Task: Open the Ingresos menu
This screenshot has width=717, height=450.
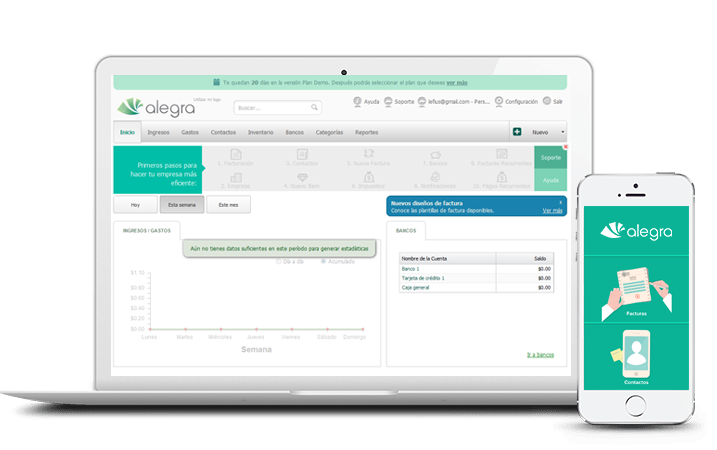Action: (158, 132)
